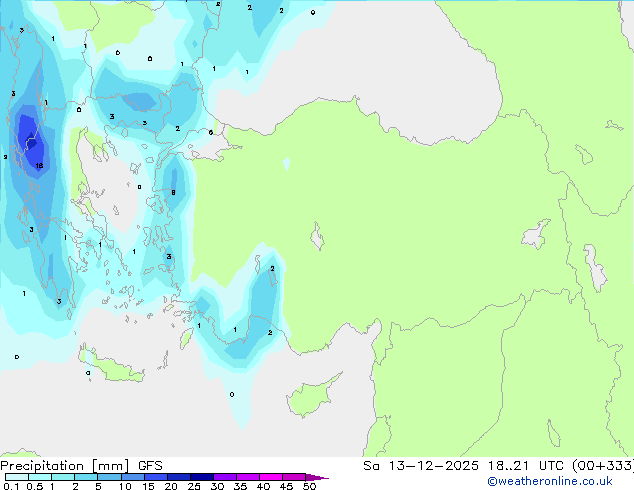This screenshot has height=490, width=634.
Task: Click the legend label '35'
Action: [x=240, y=486]
